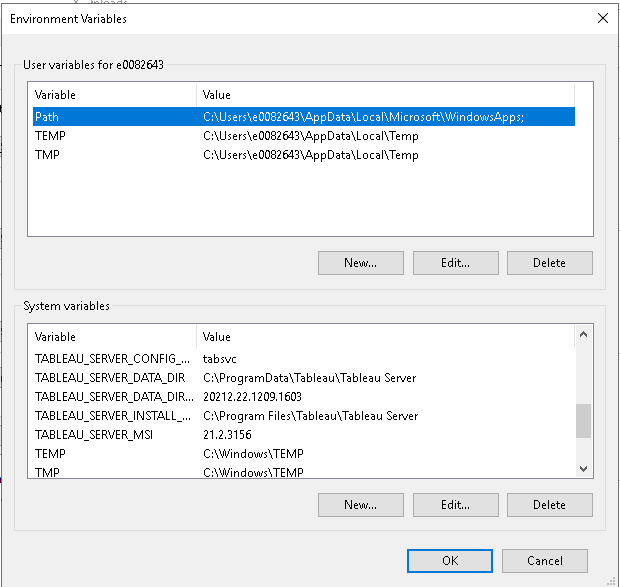
Task: Click the system variables scrollbar thumb
Action: tap(583, 421)
